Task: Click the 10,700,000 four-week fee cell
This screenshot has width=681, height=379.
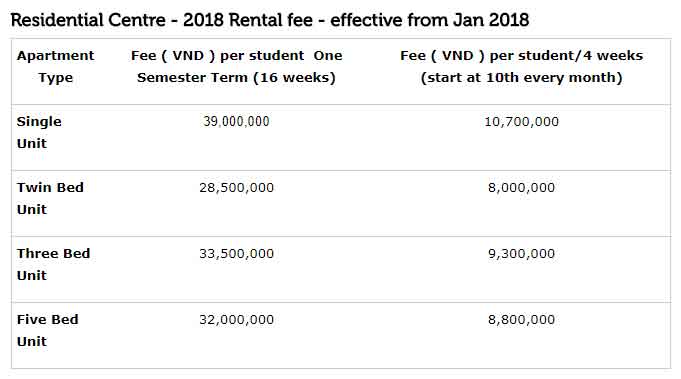Action: [521, 122]
